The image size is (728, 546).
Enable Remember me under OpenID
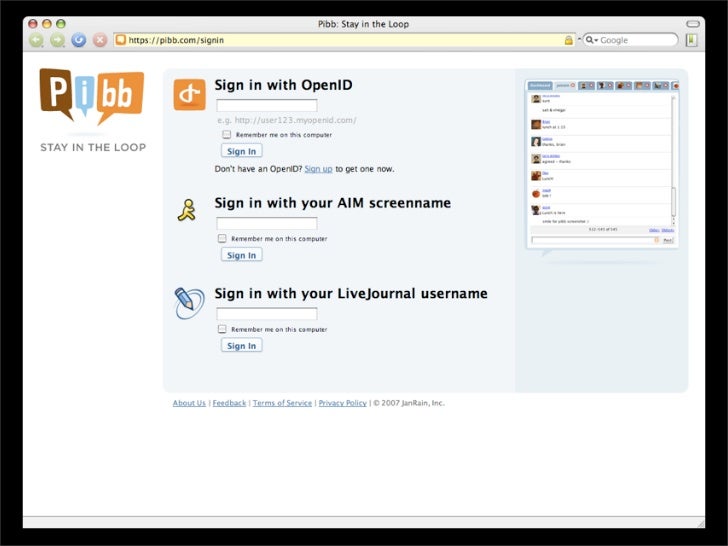click(x=227, y=135)
